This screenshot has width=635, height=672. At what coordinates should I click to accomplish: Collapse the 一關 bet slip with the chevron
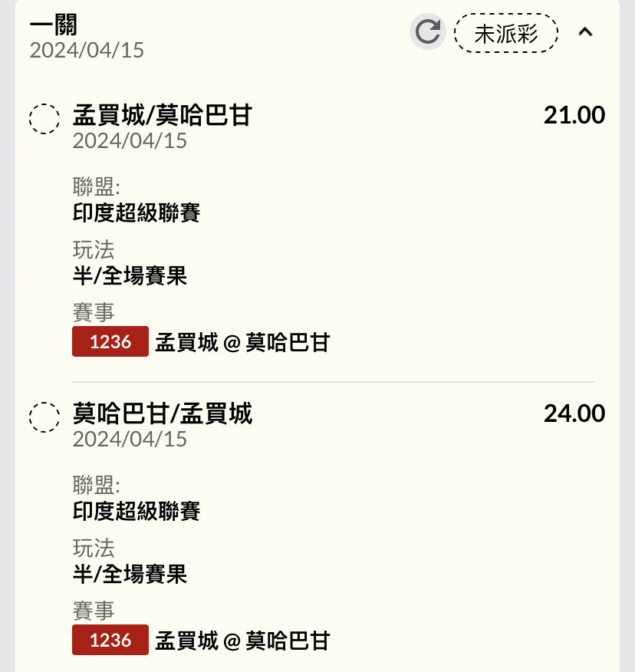point(585,31)
